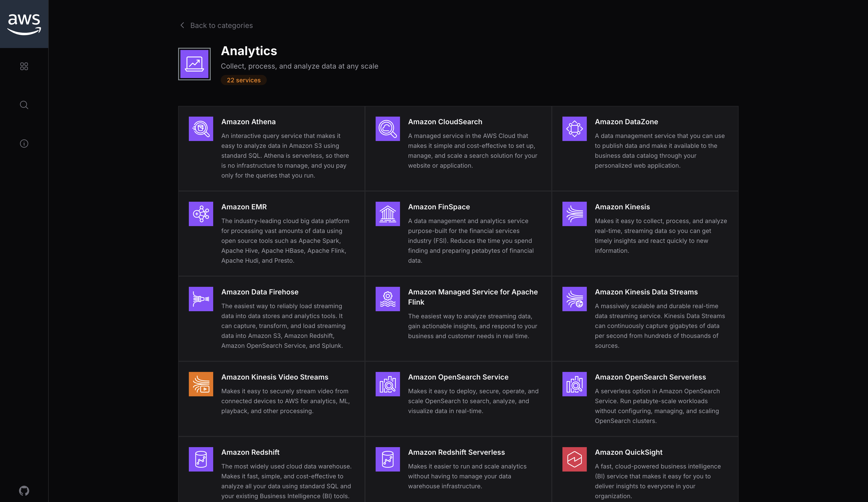Click the Kinesis Data Streams icon
868x502 pixels.
click(x=575, y=299)
